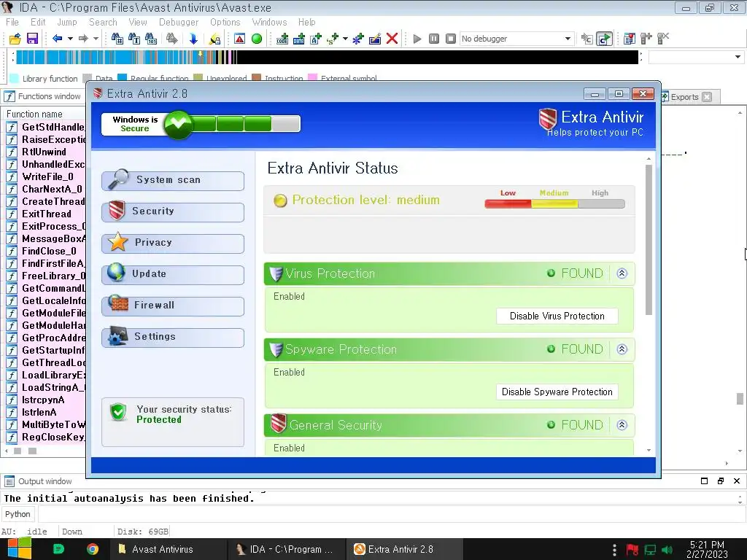Select the RtlUnwind function row
The width and height of the screenshot is (747, 560).
click(46, 152)
